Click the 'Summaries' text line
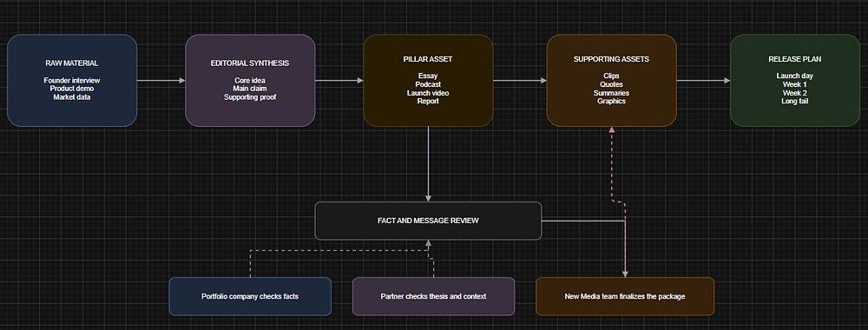This screenshot has height=330, width=868. coord(612,92)
